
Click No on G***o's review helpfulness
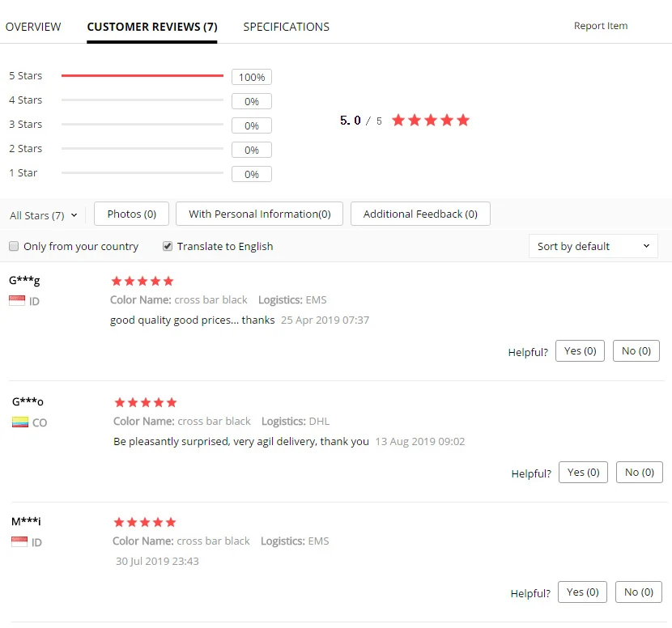[640, 472]
